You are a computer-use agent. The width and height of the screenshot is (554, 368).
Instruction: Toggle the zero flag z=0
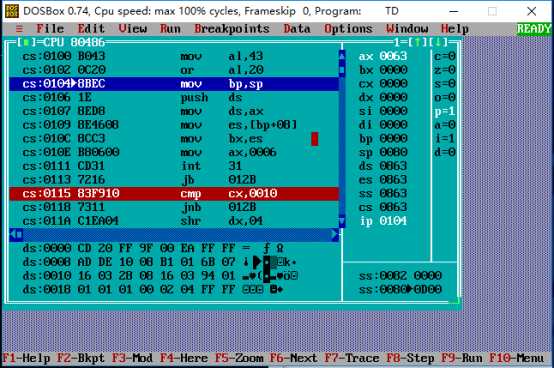coord(445,70)
